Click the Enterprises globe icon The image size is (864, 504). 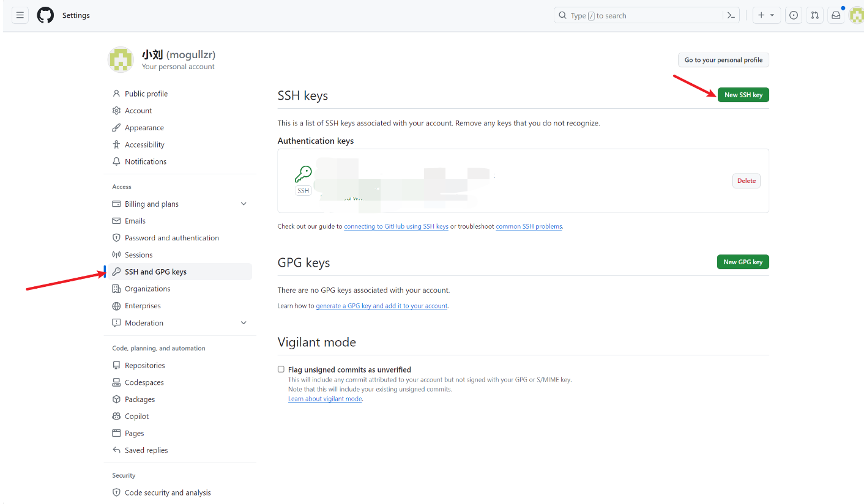(x=116, y=306)
